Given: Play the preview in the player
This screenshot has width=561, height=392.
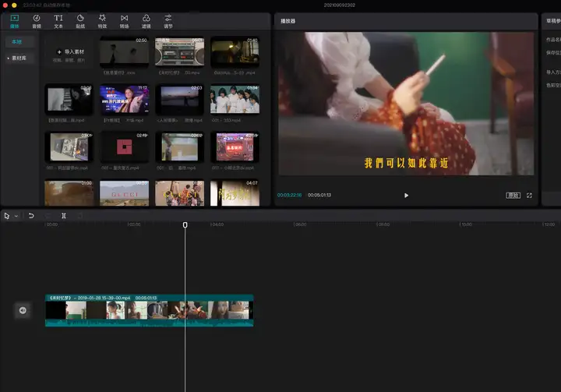Looking at the screenshot, I should [x=406, y=196].
